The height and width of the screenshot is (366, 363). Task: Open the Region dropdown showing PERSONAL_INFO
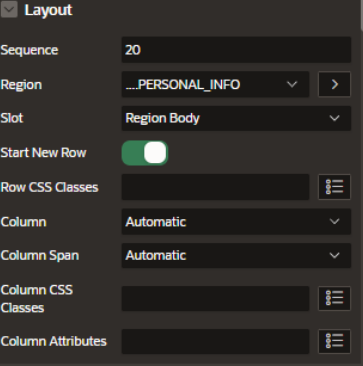215,85
